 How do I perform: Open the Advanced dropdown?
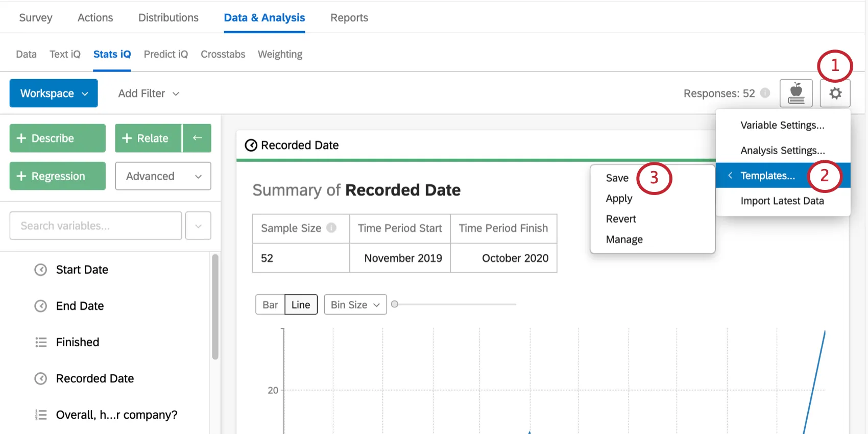[x=163, y=176]
